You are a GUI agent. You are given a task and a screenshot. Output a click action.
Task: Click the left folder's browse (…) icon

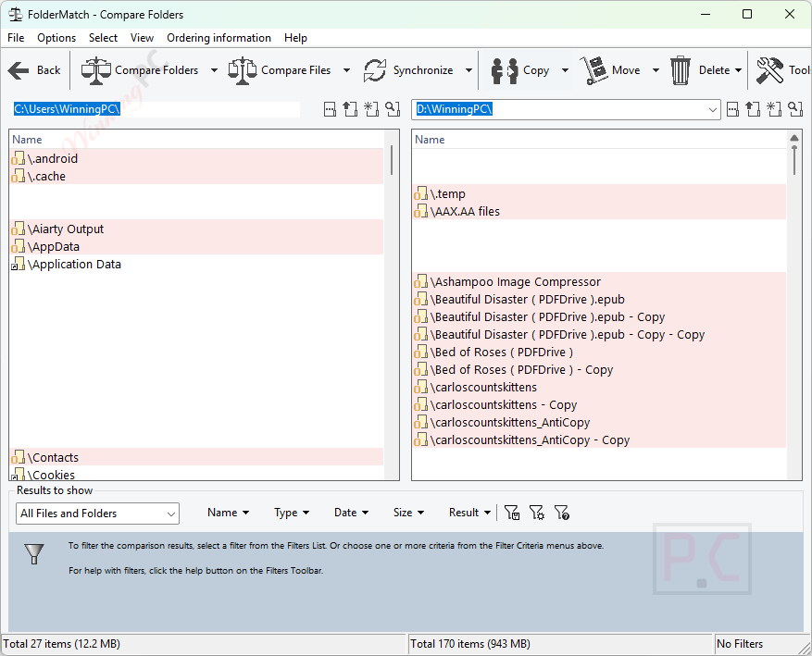(330, 109)
